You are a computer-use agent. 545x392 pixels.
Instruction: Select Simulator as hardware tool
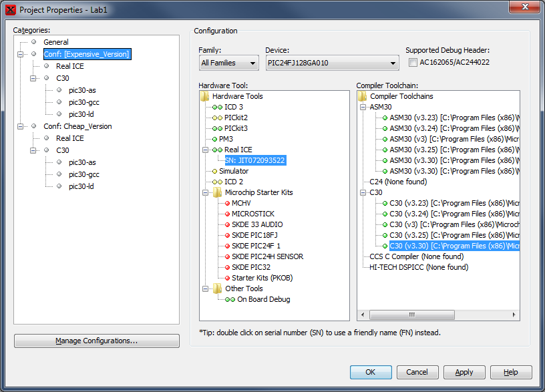click(x=233, y=171)
